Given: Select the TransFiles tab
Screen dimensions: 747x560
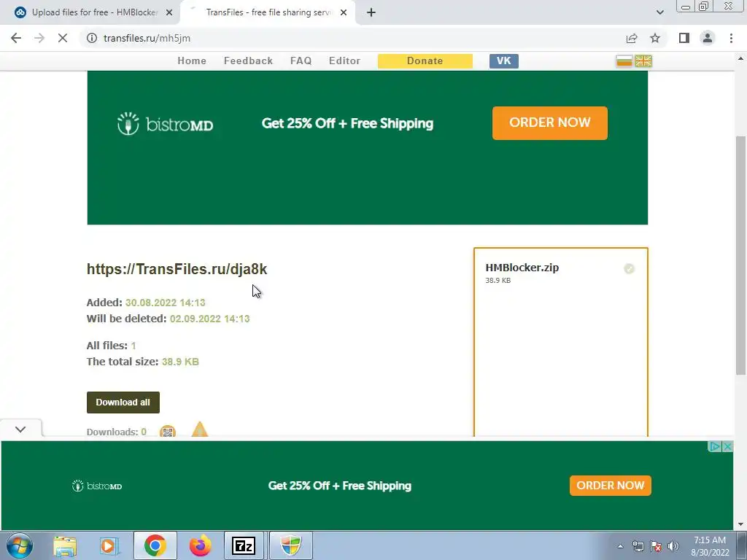Looking at the screenshot, I should (268, 12).
